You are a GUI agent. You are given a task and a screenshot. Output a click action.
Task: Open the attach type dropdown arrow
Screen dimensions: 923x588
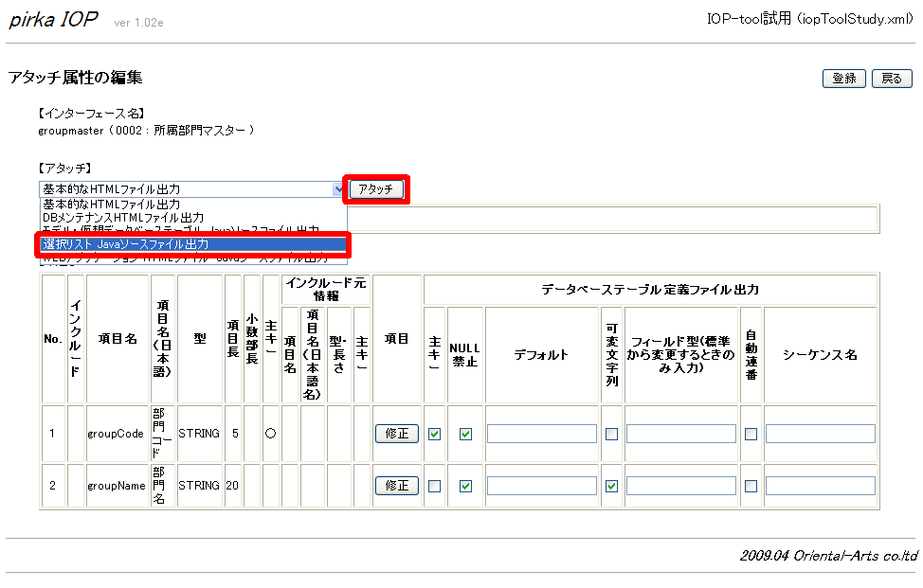tap(339, 189)
